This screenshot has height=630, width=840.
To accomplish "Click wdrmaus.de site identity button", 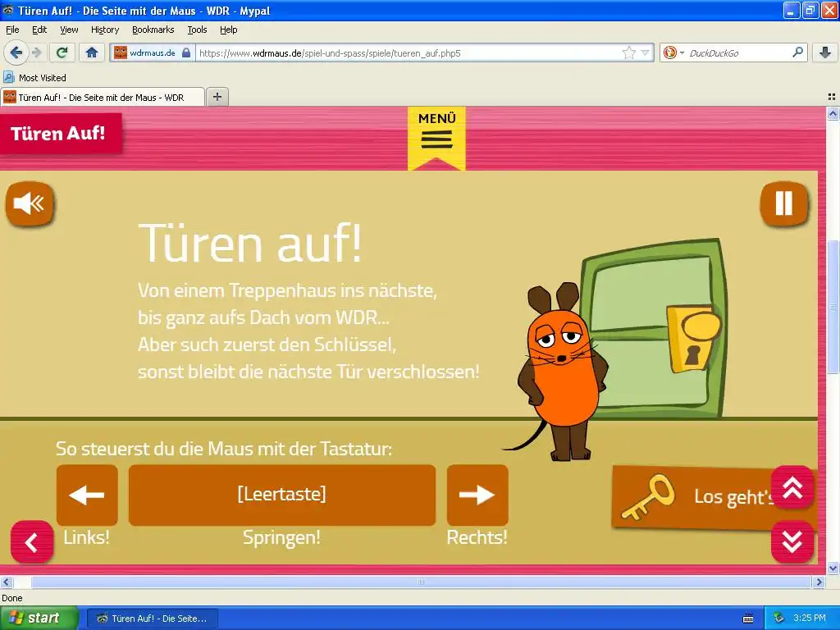I will click(x=152, y=52).
